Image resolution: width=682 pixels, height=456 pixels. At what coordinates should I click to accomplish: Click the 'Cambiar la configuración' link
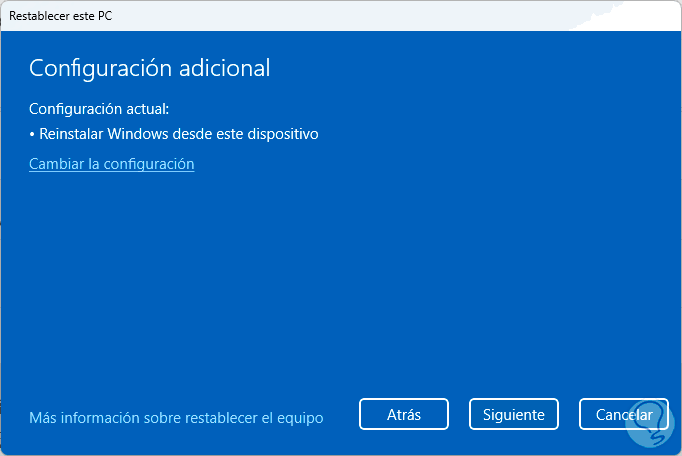point(111,164)
